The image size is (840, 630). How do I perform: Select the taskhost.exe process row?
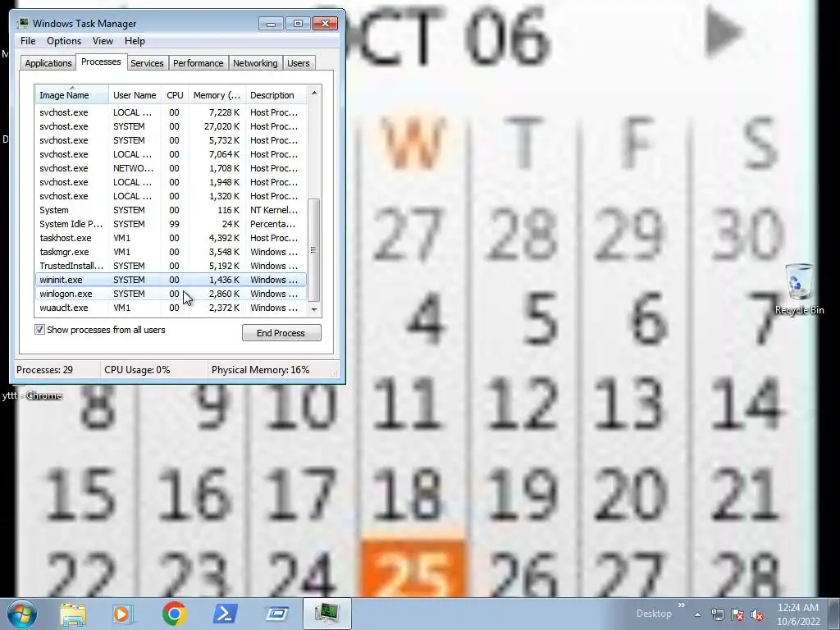(x=171, y=238)
